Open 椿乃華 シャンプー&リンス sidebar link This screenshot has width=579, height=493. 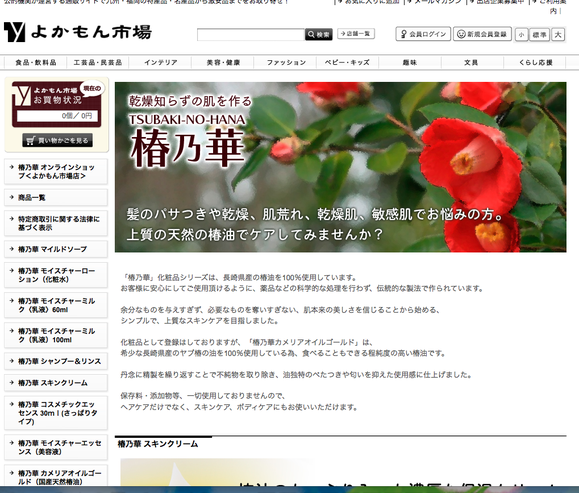(x=56, y=361)
